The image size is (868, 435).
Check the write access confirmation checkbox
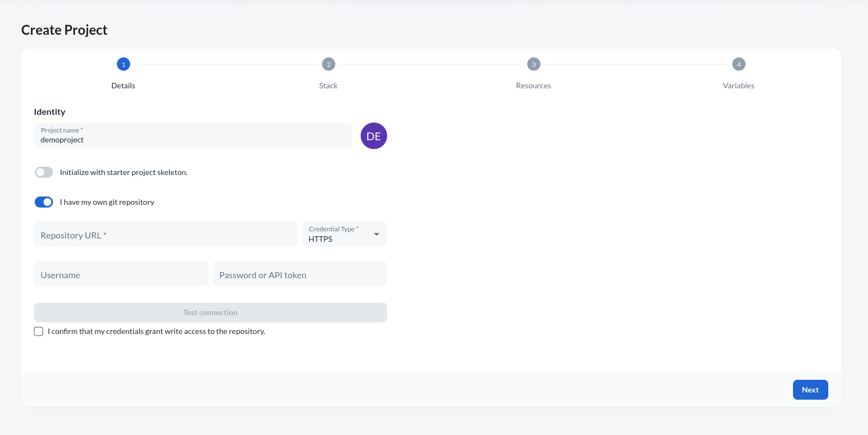click(x=39, y=331)
